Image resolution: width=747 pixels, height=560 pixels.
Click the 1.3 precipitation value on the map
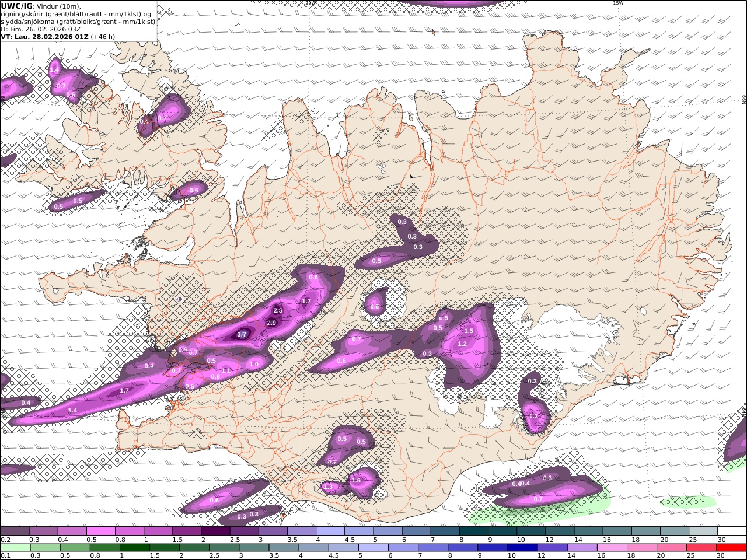328,487
